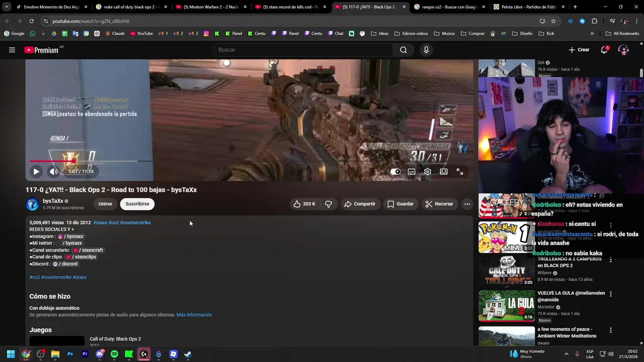Viewport: 644px width, 362px height.
Task: Share the video via Compartir
Action: point(360,204)
